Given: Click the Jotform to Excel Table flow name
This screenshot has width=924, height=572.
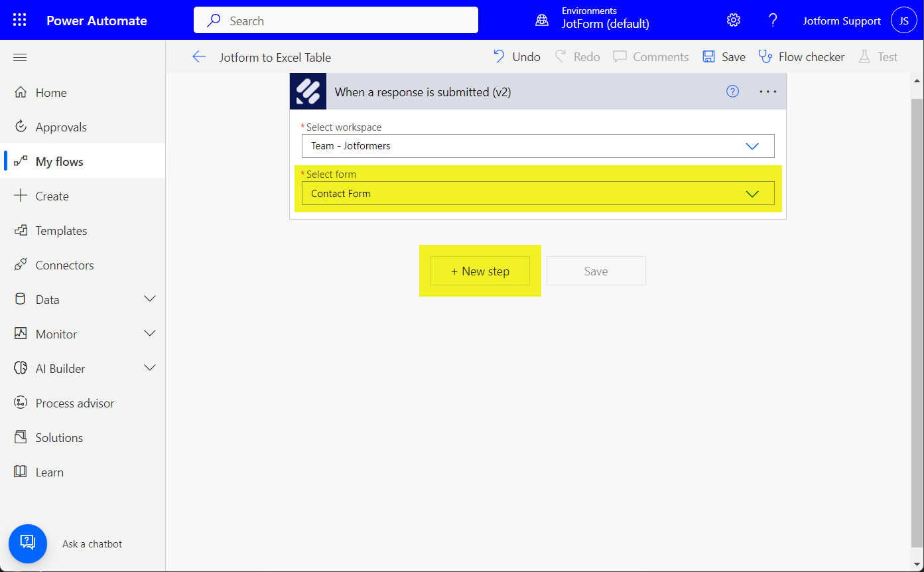Looking at the screenshot, I should [x=275, y=57].
